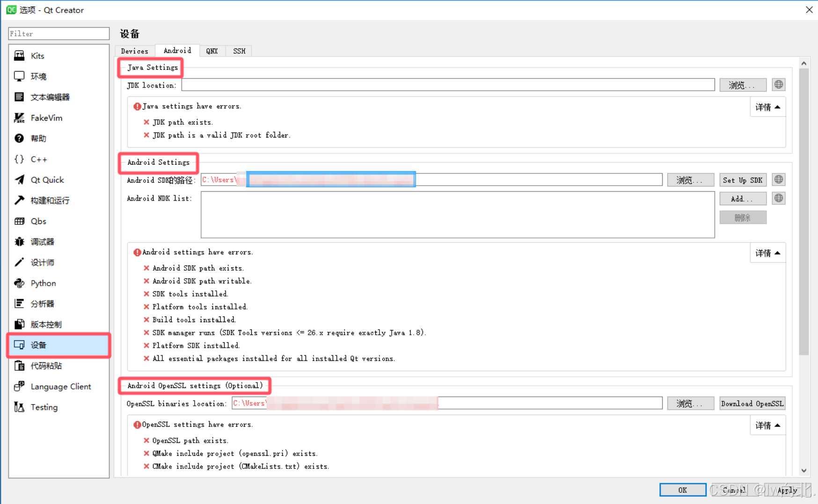Screen dimensions: 818x504
Task: Switch to the Devices tab
Action: (134, 51)
